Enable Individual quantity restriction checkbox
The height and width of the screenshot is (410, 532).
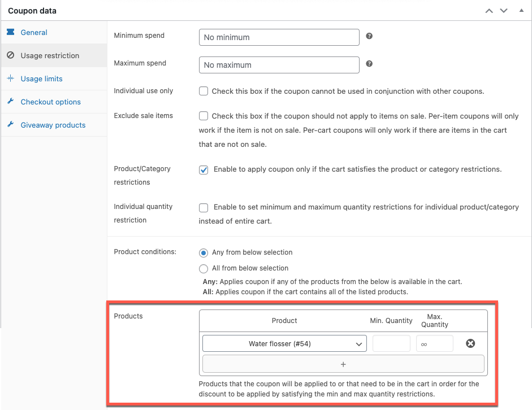(x=203, y=207)
